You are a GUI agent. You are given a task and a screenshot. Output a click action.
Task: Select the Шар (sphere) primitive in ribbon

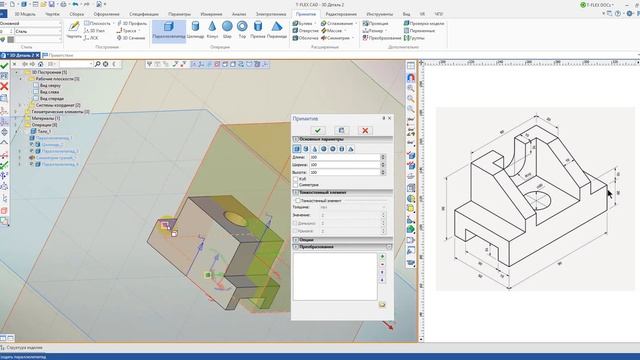coord(227,31)
